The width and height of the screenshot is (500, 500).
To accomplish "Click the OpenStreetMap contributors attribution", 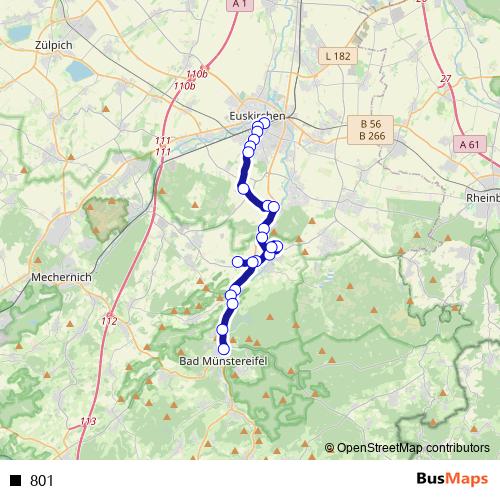I will (407, 448).
